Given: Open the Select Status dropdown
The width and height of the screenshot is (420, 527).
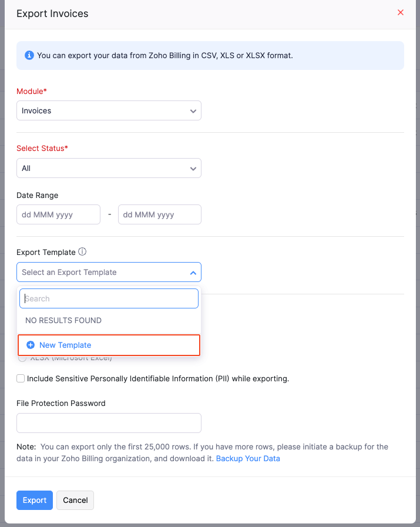Looking at the screenshot, I should click(x=109, y=168).
